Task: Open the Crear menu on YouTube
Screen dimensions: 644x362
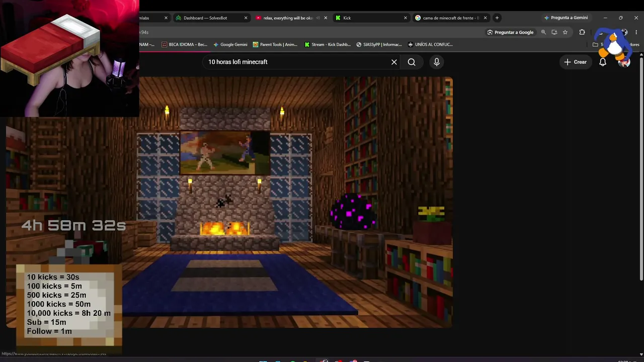Action: [x=575, y=62]
